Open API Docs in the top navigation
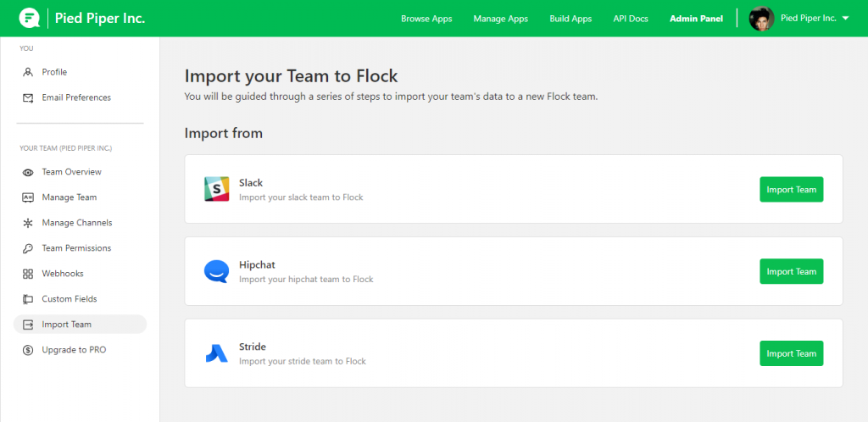Viewport: 868px width, 422px height. (631, 19)
